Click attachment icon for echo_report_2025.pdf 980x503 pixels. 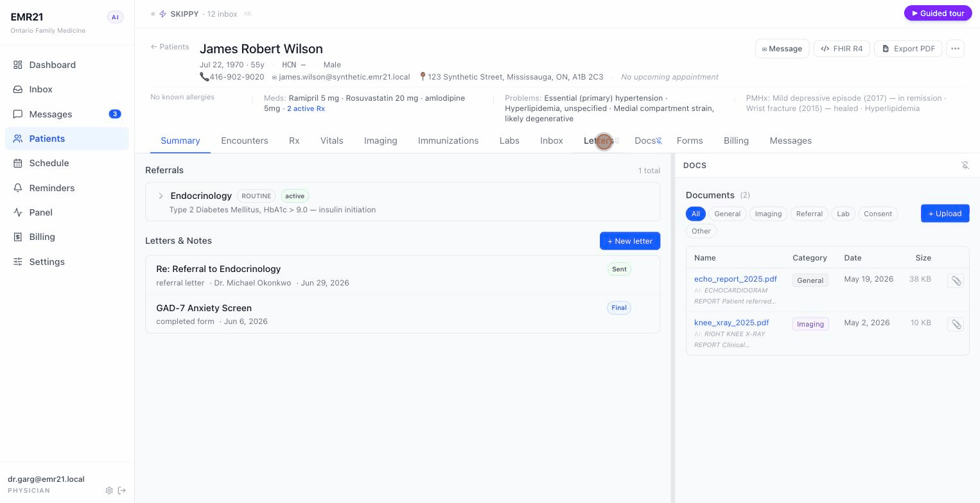coord(956,280)
